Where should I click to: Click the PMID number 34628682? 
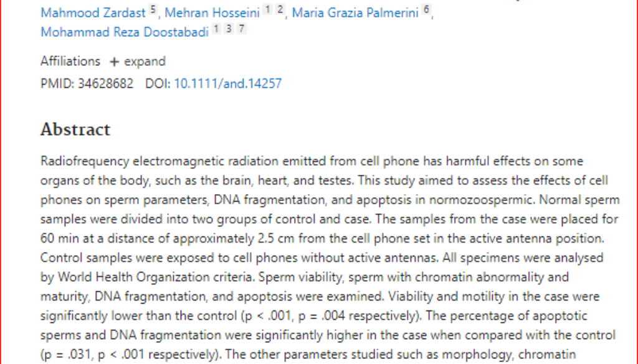105,83
